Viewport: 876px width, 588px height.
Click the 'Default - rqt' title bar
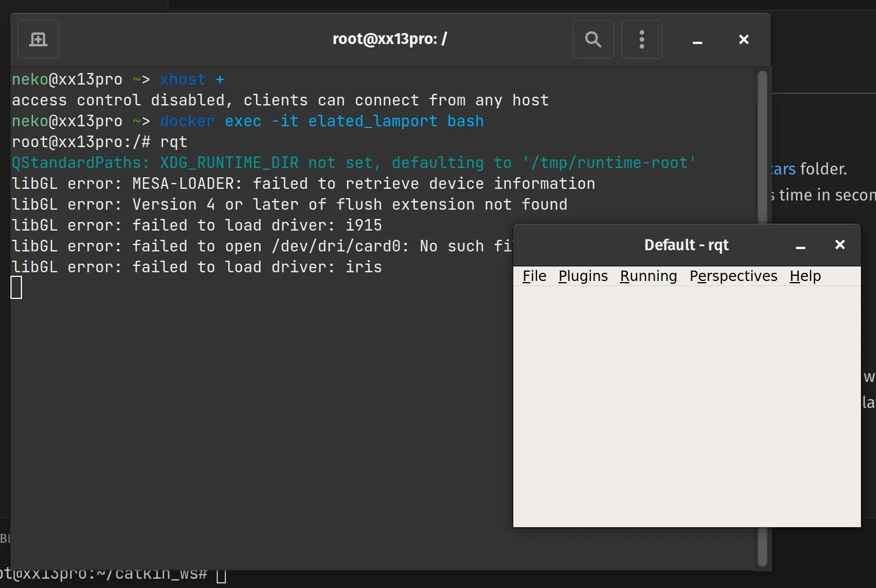point(686,245)
